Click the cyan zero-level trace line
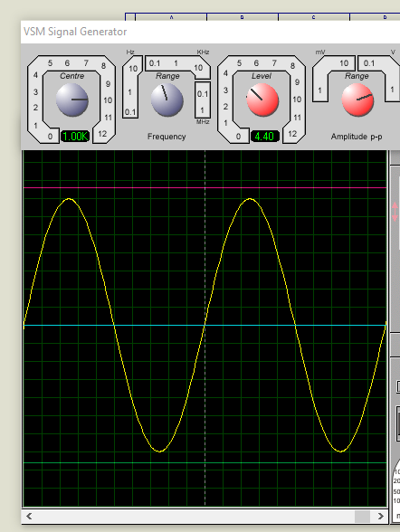Image resolution: width=400 pixels, height=532 pixels. (x=205, y=326)
